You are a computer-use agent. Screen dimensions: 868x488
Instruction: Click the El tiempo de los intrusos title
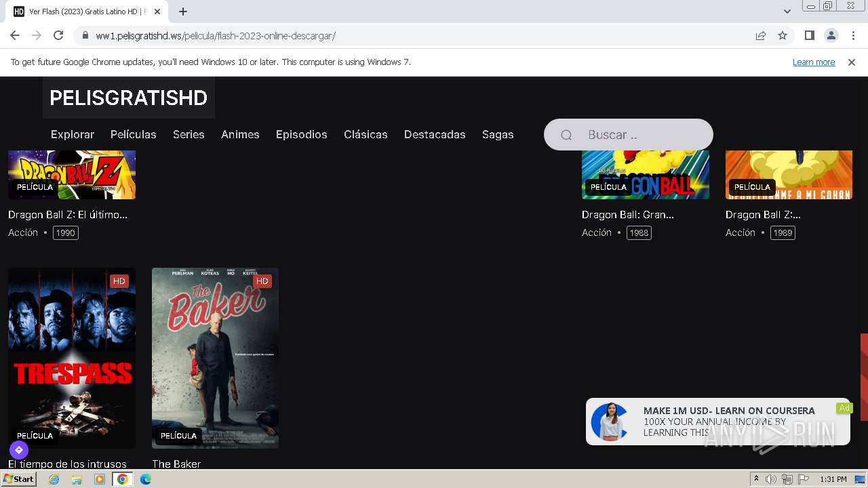coord(67,464)
